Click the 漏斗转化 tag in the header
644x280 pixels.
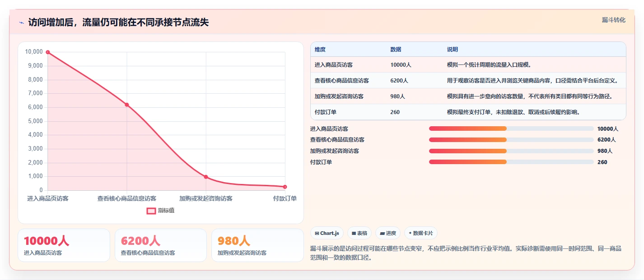pos(614,20)
